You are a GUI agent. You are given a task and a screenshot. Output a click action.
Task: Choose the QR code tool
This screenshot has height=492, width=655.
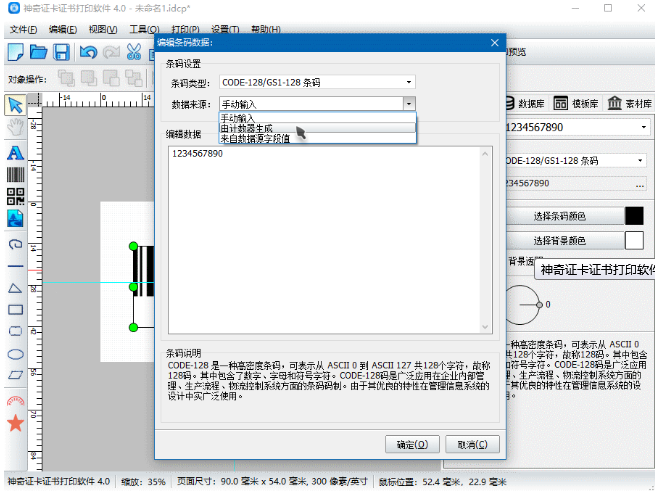pos(15,196)
